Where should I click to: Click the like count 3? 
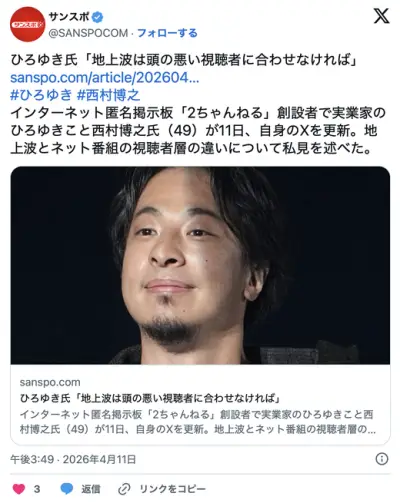[37, 489]
